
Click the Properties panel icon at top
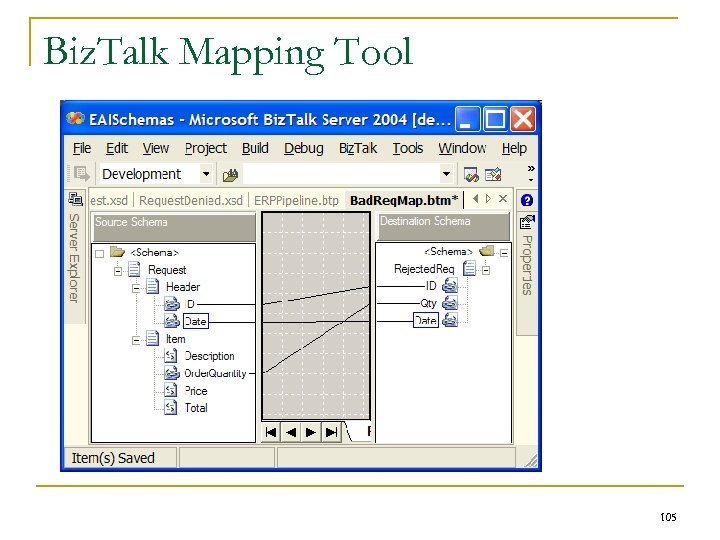click(x=527, y=222)
